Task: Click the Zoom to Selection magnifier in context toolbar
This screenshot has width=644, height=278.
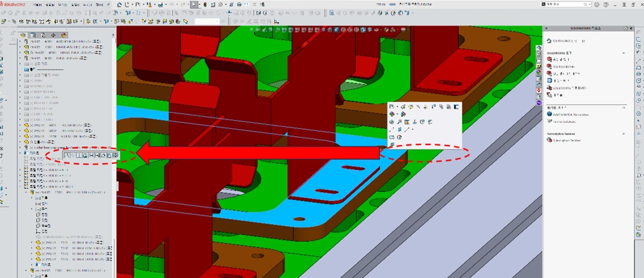Action: coord(399,122)
